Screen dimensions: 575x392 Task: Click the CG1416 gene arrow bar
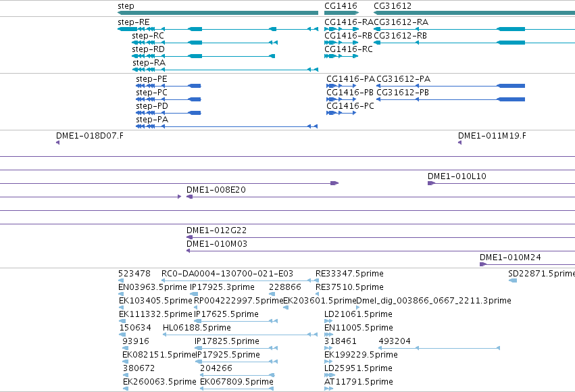coord(341,13)
